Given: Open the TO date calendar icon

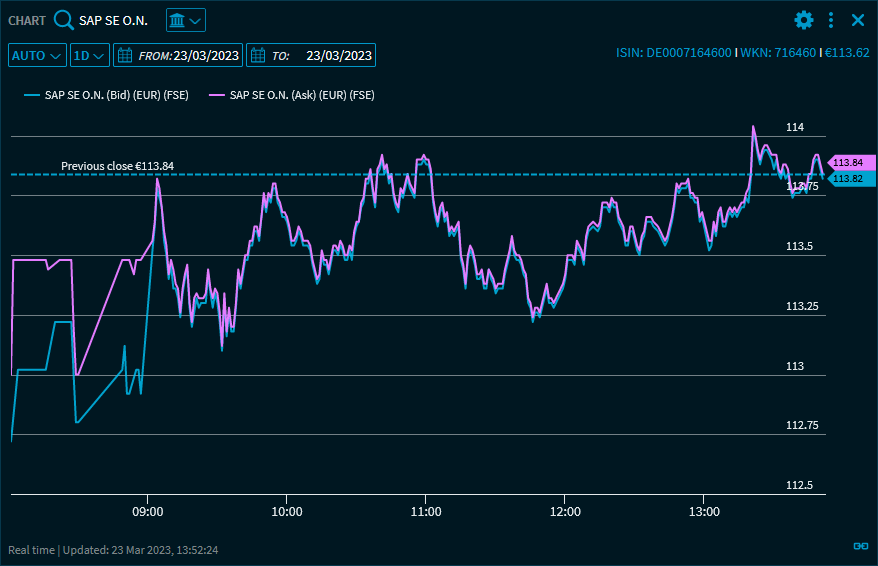Looking at the screenshot, I should [x=258, y=55].
